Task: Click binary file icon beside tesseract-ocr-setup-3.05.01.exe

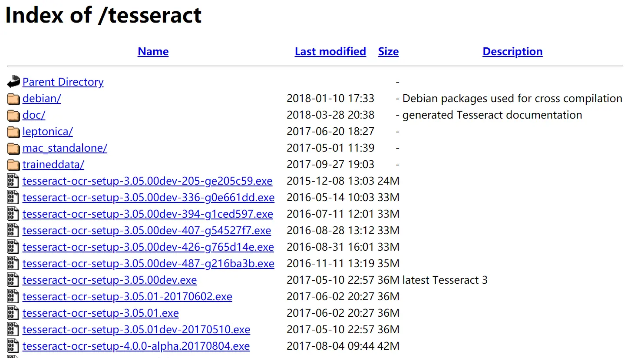Action: (x=13, y=313)
